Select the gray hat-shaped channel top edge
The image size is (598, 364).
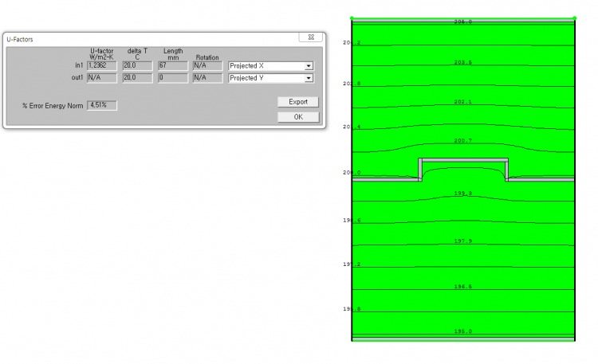pos(463,160)
